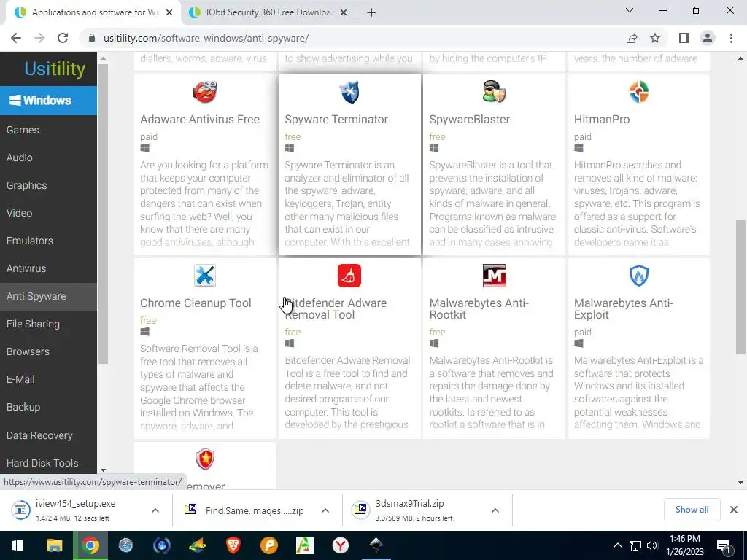Open Brave browser from the taskbar
Screen dimensions: 747x560
coord(233,545)
